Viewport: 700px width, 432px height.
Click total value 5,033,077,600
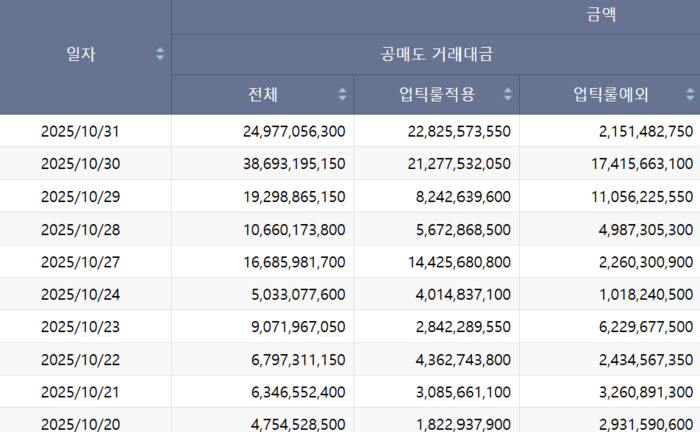click(298, 295)
